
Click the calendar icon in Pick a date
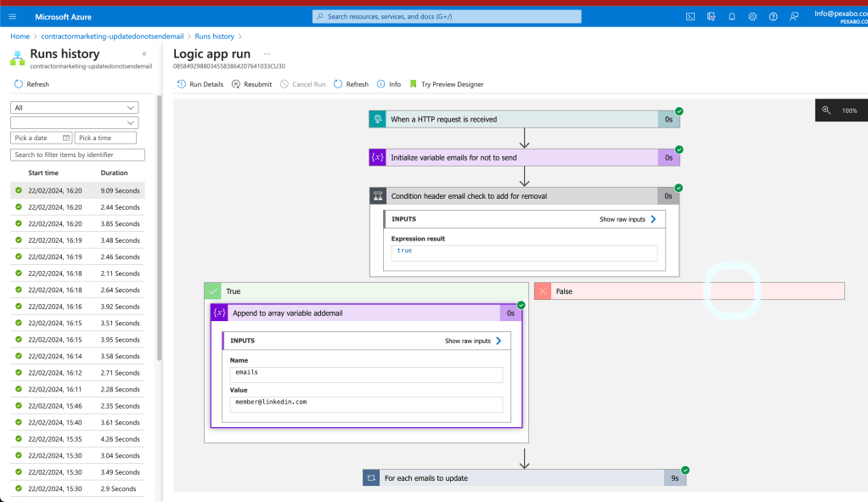[x=66, y=138]
